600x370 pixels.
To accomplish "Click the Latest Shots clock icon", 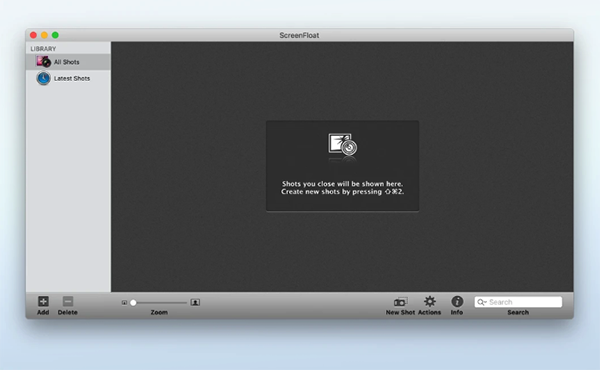I will [x=43, y=78].
